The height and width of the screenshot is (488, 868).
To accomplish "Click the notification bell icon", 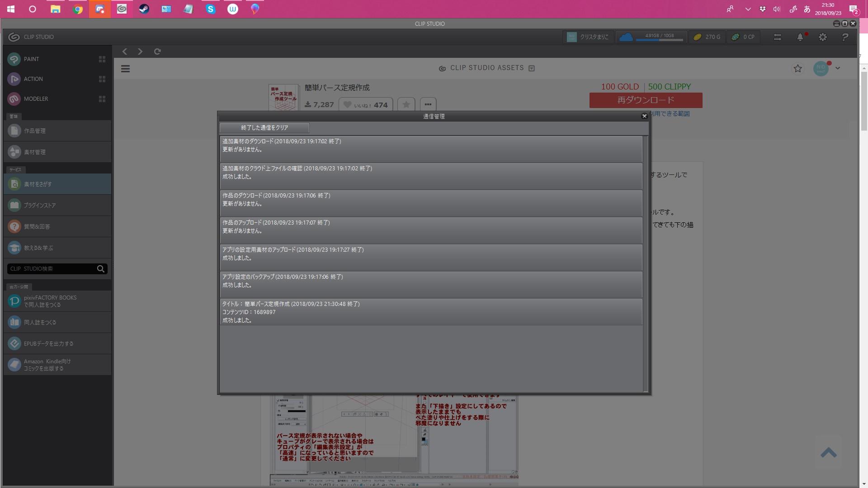I will tap(800, 38).
